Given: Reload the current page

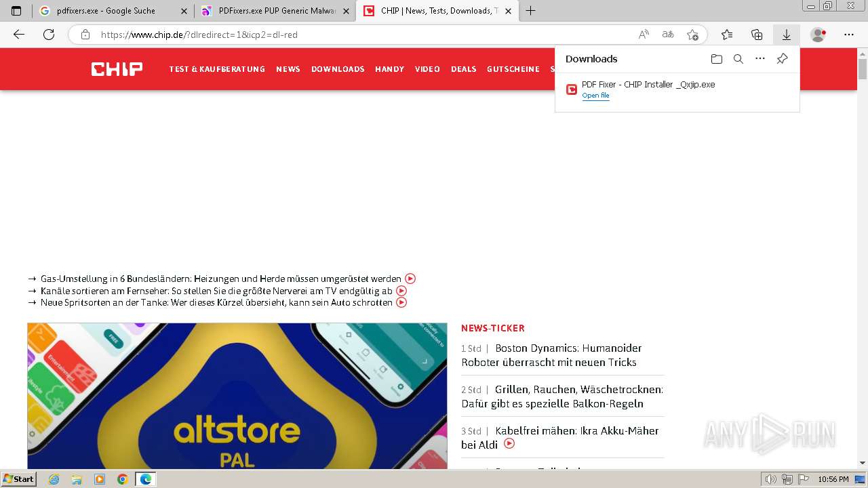Looking at the screenshot, I should 49,35.
